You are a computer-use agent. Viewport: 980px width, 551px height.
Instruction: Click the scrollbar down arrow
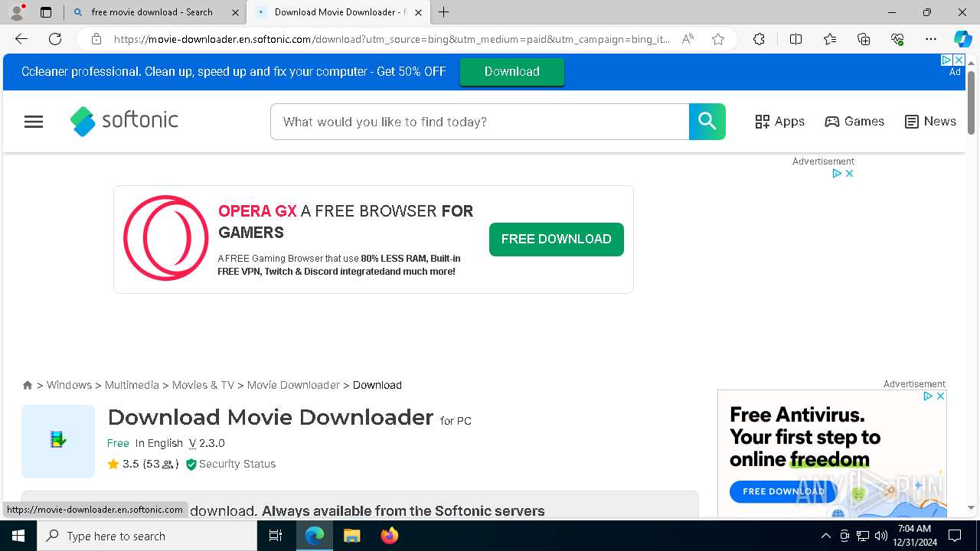pyautogui.click(x=971, y=508)
